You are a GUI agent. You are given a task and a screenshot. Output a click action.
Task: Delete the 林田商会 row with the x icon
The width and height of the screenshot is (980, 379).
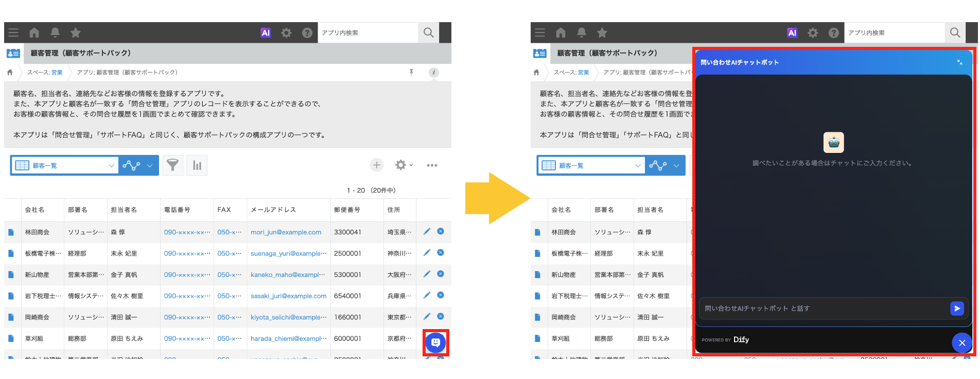[441, 231]
